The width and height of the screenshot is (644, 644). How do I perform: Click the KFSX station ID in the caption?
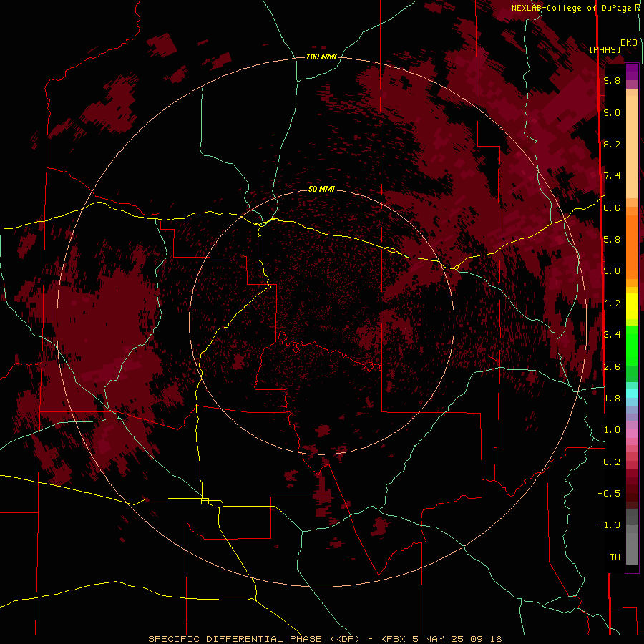(394, 639)
